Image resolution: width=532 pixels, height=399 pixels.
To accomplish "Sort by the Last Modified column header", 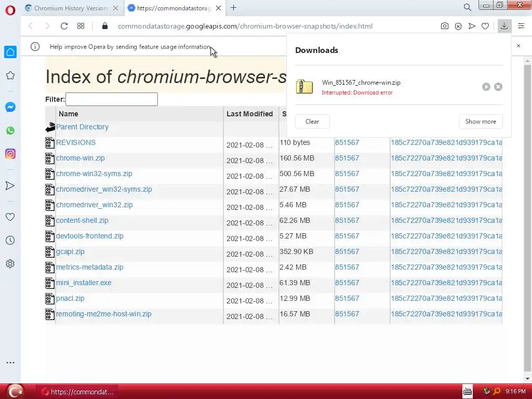I will 250,114.
